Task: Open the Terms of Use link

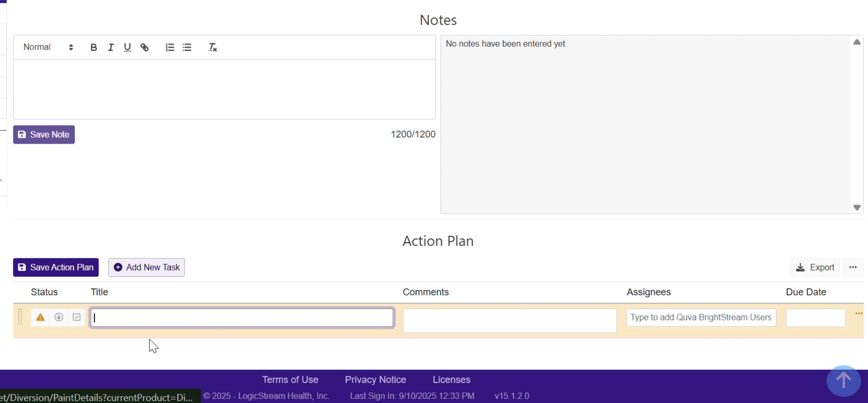Action: click(x=290, y=380)
